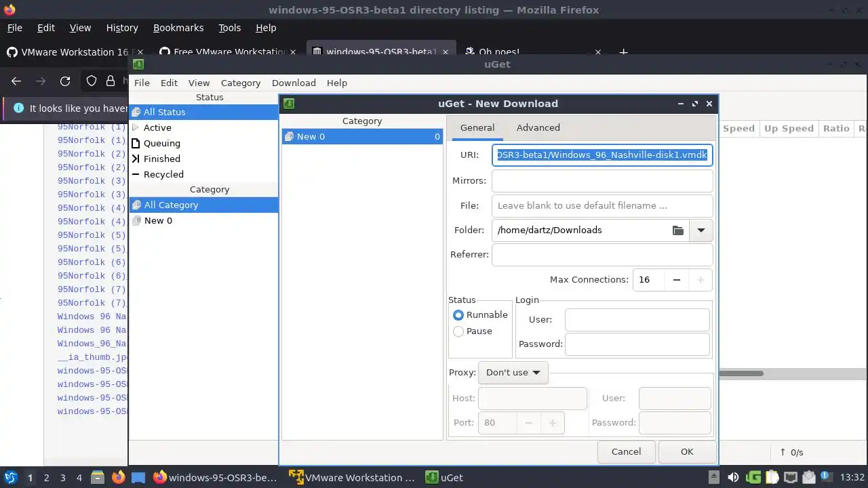868x488 pixels.
Task: Open uGet View menu
Action: 199,83
